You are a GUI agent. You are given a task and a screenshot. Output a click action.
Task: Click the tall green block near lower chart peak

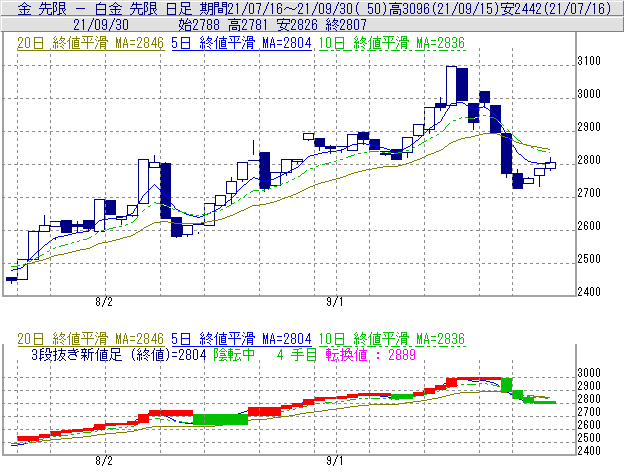click(507, 385)
